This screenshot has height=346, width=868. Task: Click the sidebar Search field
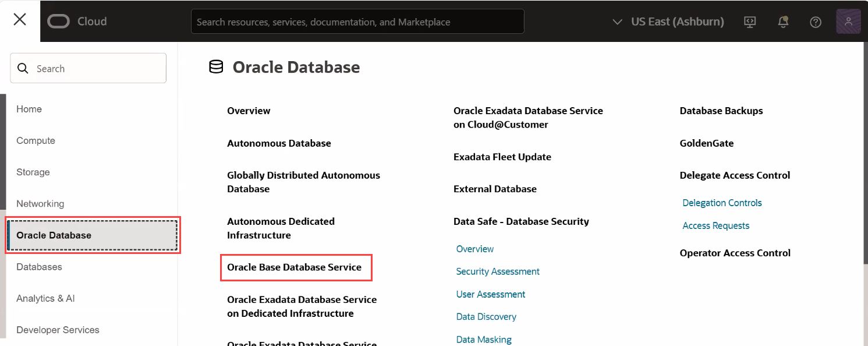coord(88,68)
